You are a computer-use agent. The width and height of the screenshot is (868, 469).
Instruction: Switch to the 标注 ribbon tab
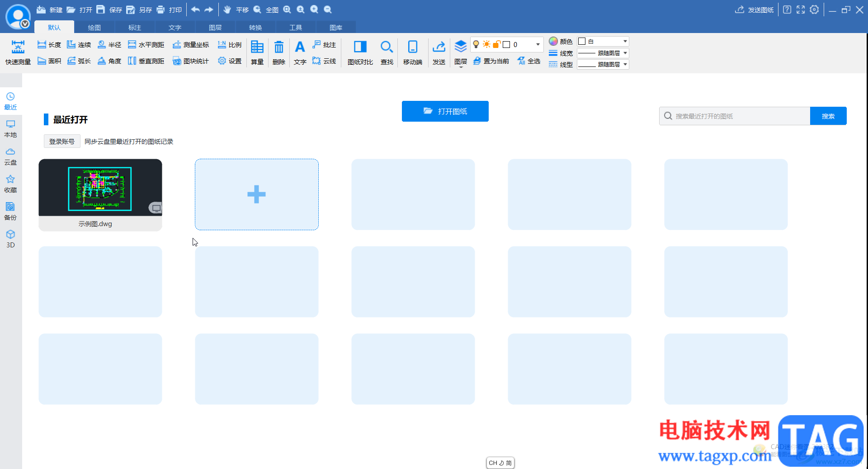click(135, 28)
